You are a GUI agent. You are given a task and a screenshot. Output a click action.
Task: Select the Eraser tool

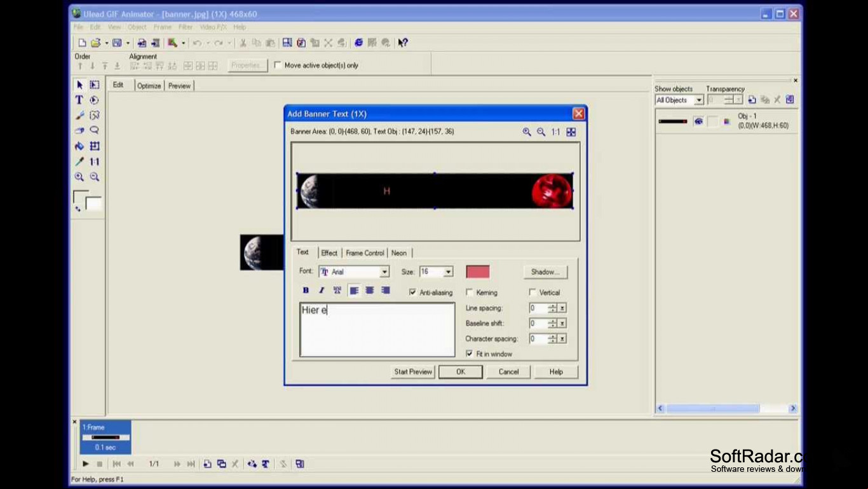point(79,130)
